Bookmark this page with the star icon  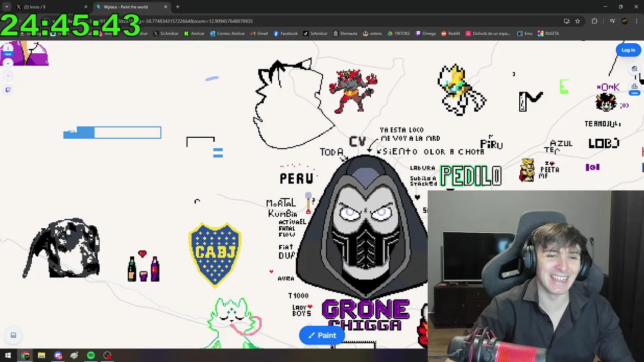click(578, 21)
